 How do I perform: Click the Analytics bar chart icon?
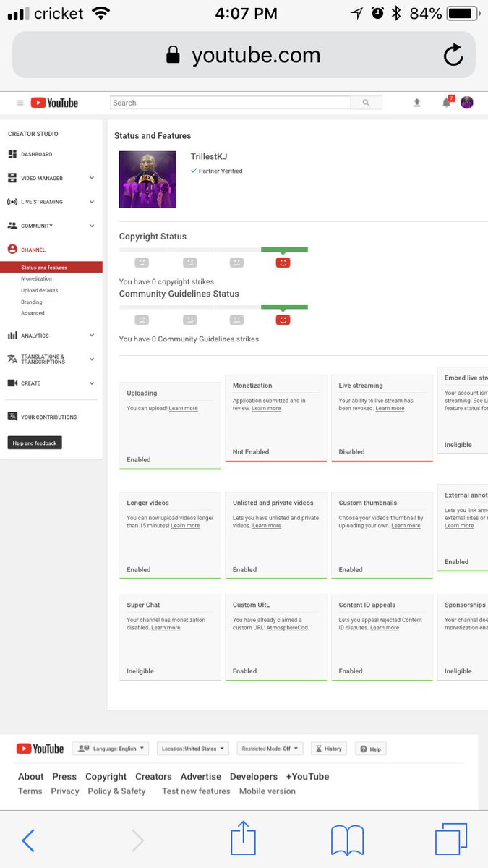click(x=12, y=336)
